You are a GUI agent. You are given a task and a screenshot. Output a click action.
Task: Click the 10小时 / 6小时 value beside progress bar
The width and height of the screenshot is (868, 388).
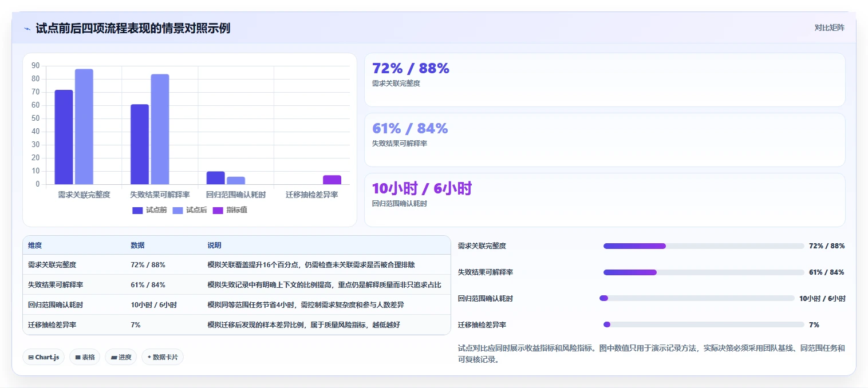(x=822, y=298)
